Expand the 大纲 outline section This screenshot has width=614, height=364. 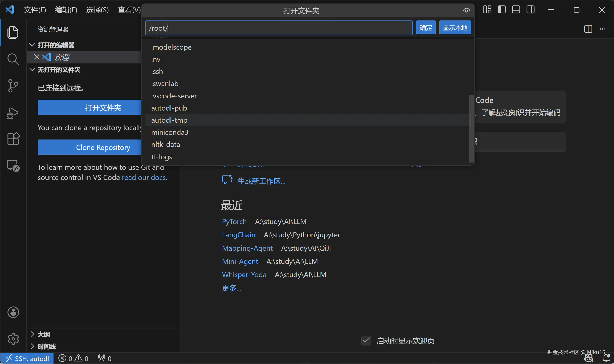coord(32,334)
